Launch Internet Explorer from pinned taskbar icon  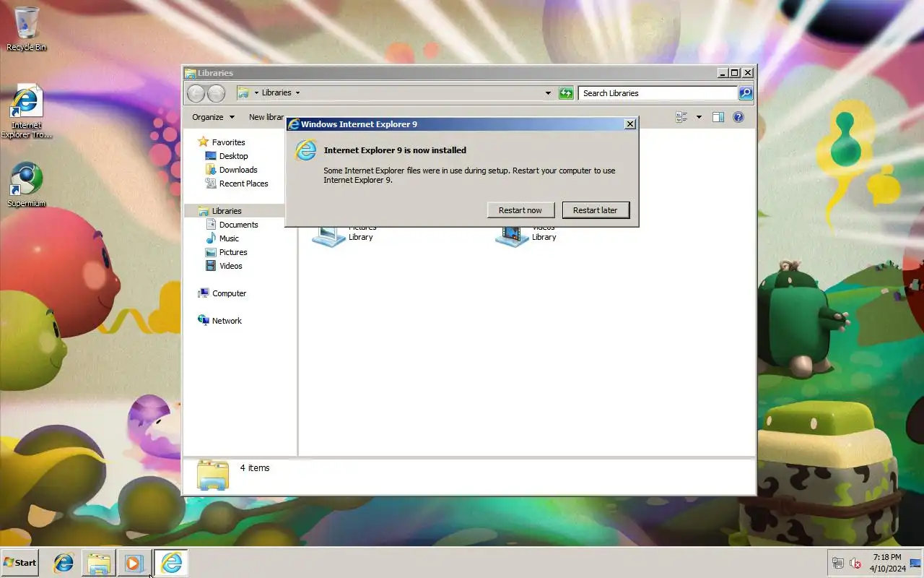tap(64, 563)
